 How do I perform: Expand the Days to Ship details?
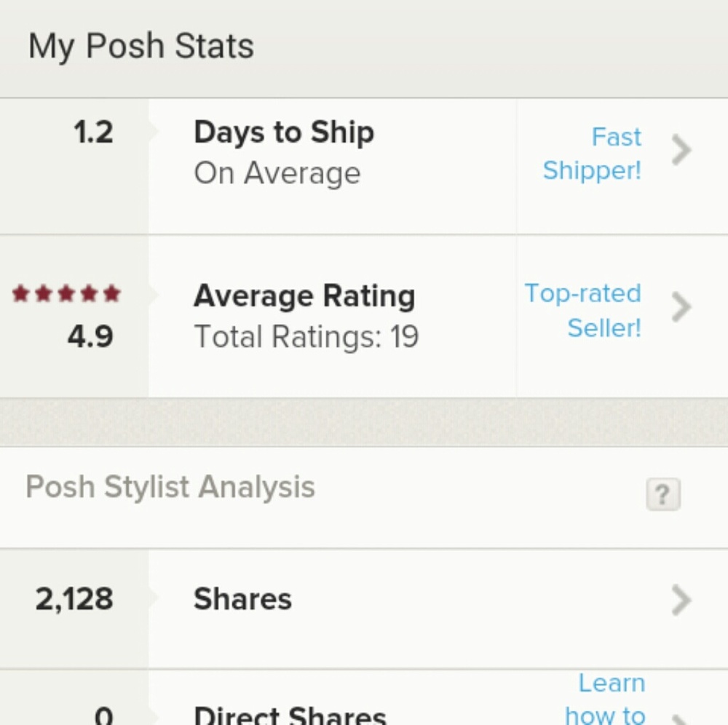[681, 151]
